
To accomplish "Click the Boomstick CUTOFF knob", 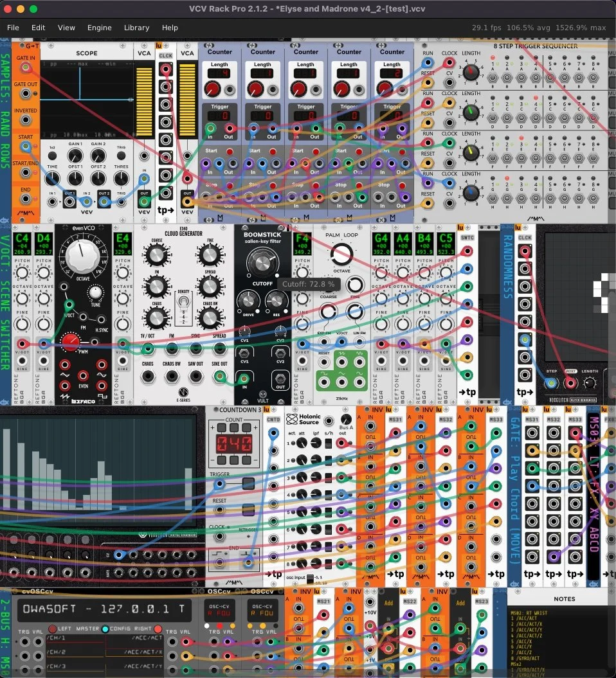I will coord(262,262).
